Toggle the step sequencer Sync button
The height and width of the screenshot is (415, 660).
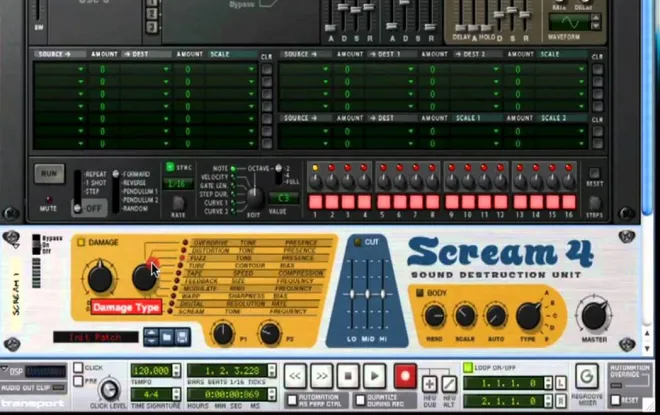[170, 167]
